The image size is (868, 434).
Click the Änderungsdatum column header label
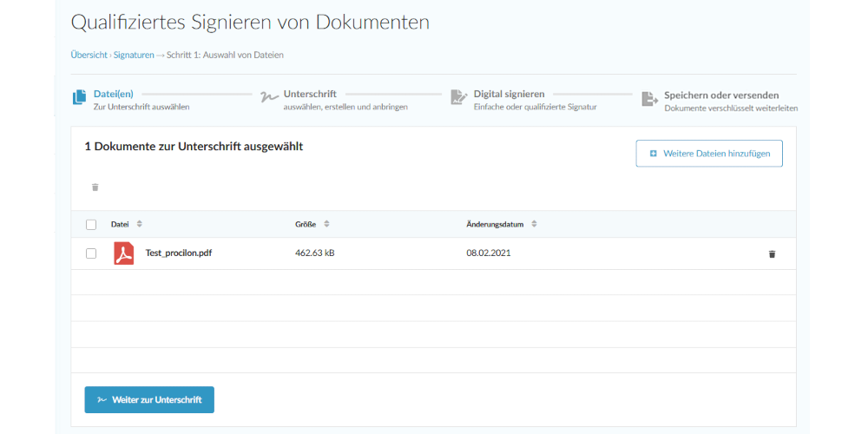[496, 225]
